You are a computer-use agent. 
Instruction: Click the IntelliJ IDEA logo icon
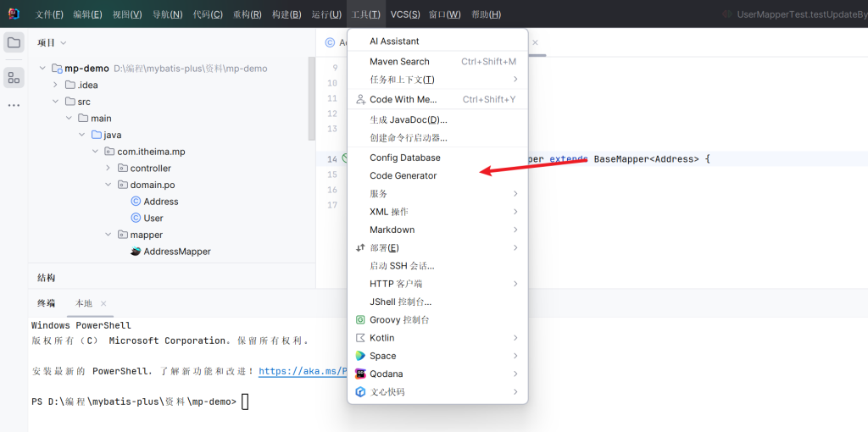click(x=14, y=14)
